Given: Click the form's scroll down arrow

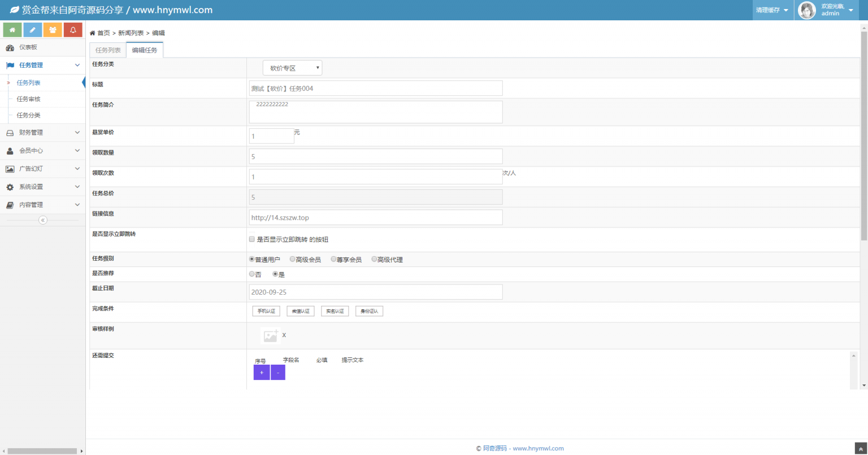Looking at the screenshot, I should [863, 386].
